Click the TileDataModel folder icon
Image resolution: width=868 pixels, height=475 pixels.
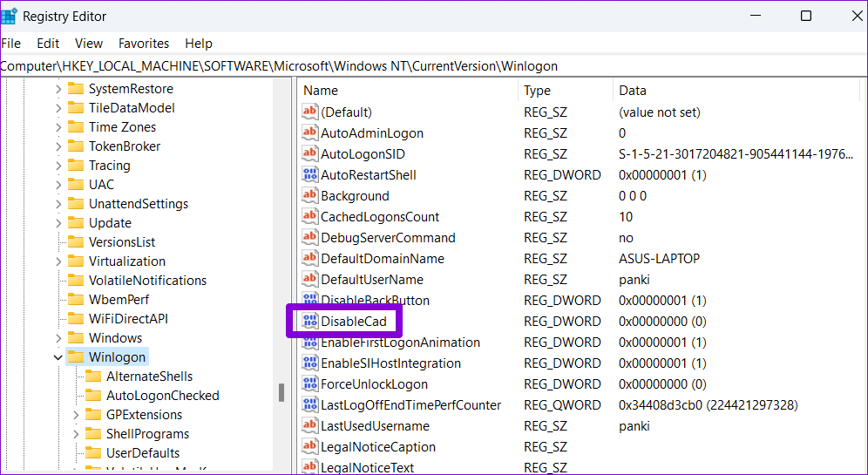click(76, 108)
